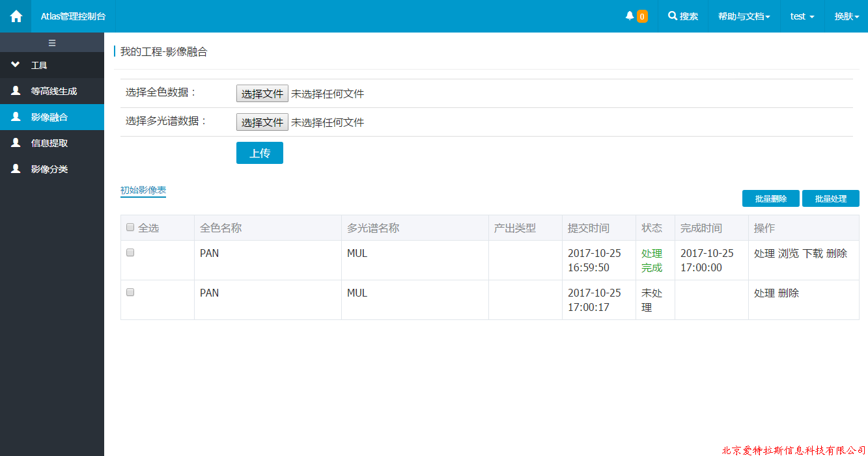Open the notification bell icon
This screenshot has height=456, width=868.
coord(630,16)
